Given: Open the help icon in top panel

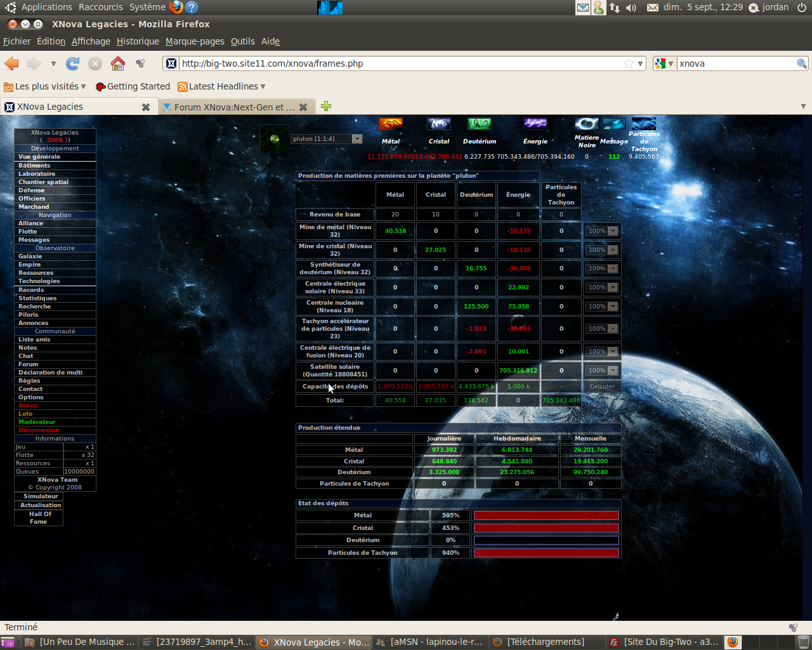Looking at the screenshot, I should [x=192, y=7].
